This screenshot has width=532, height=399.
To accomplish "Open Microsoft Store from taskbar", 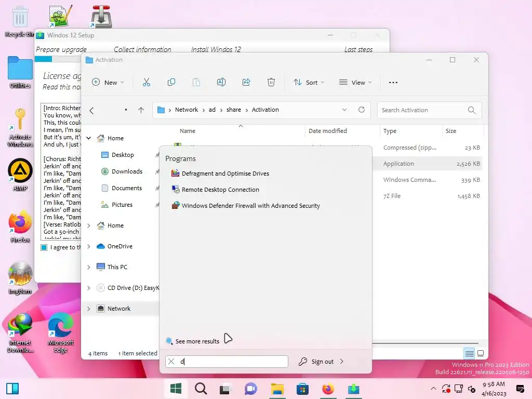I will [302, 389].
